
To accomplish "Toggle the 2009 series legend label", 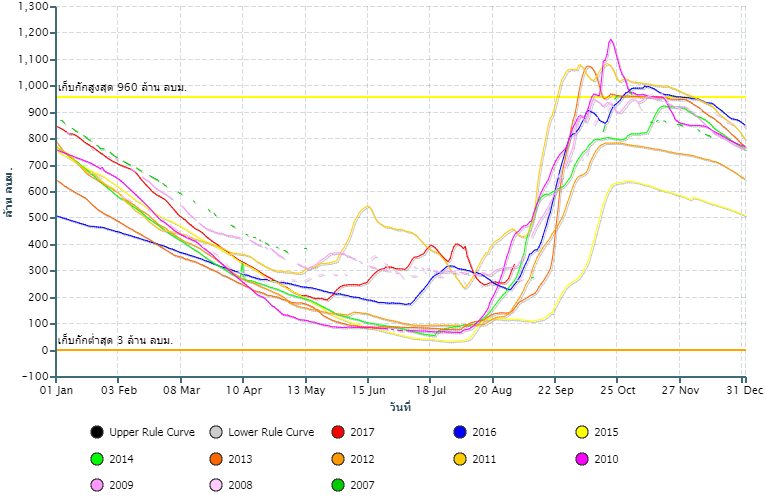I will [x=124, y=486].
